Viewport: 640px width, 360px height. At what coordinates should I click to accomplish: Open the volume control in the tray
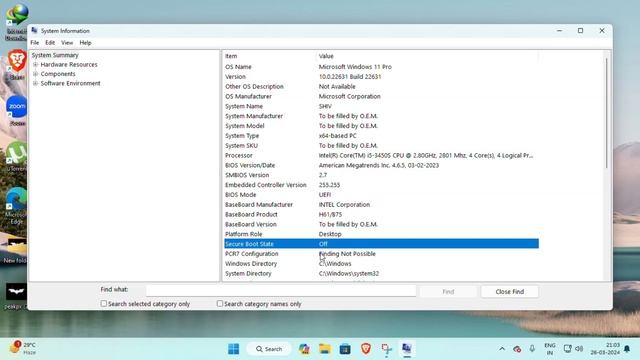pos(579,349)
